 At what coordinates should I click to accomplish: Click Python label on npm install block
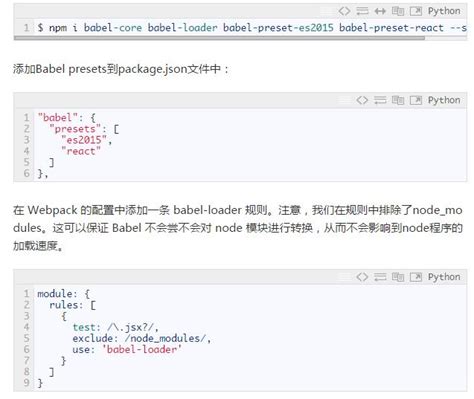(444, 11)
